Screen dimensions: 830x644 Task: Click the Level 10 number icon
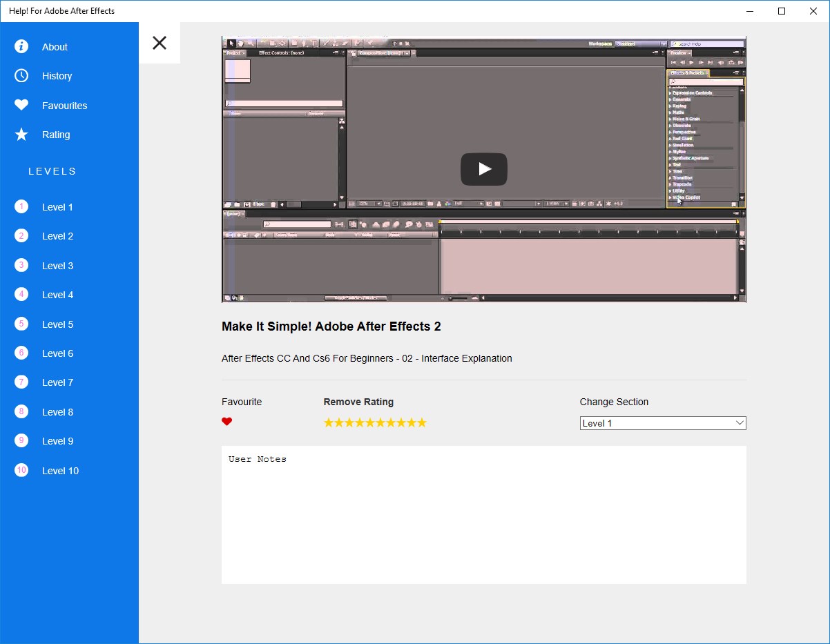point(21,470)
